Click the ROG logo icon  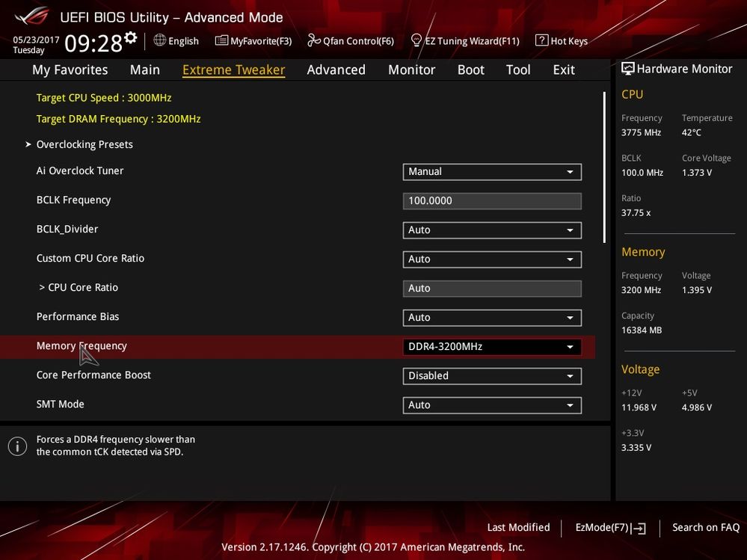point(32,16)
